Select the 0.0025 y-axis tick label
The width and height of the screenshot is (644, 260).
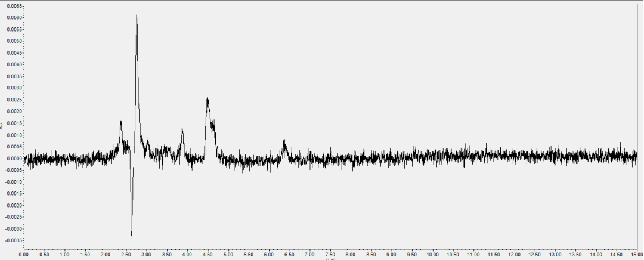13,100
